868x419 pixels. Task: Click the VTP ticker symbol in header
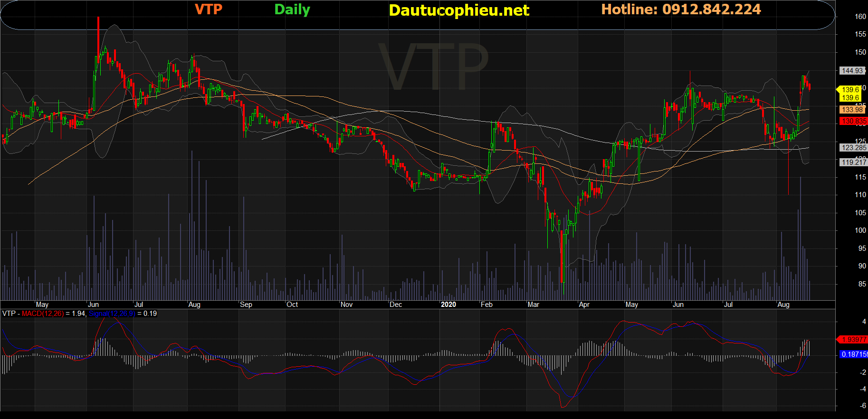point(208,10)
